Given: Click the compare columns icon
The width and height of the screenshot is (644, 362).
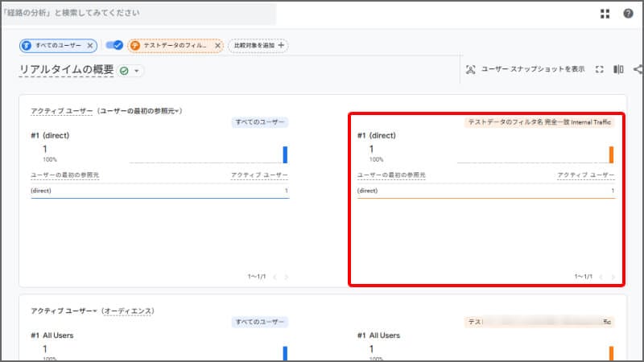Looking at the screenshot, I should (x=618, y=69).
